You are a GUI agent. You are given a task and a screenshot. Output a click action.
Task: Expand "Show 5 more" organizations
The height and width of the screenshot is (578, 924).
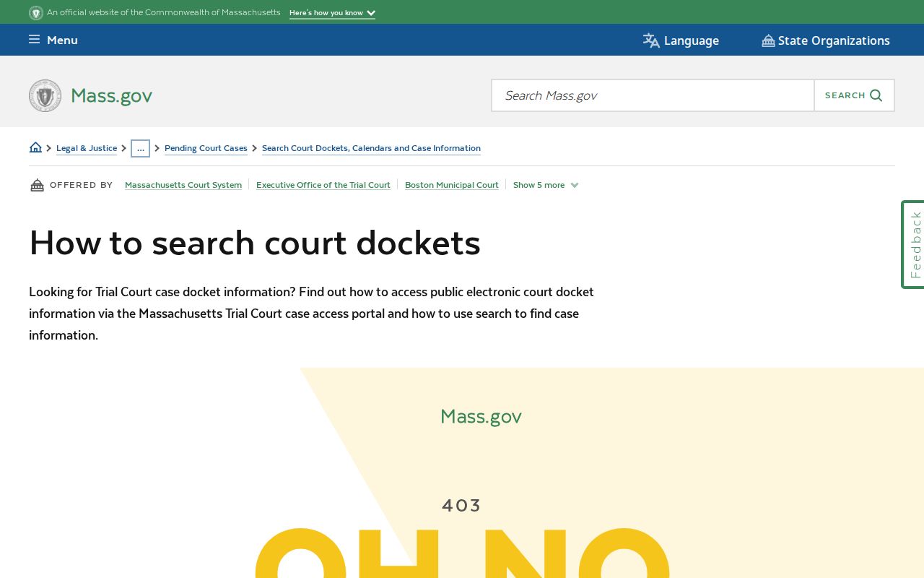coord(546,185)
